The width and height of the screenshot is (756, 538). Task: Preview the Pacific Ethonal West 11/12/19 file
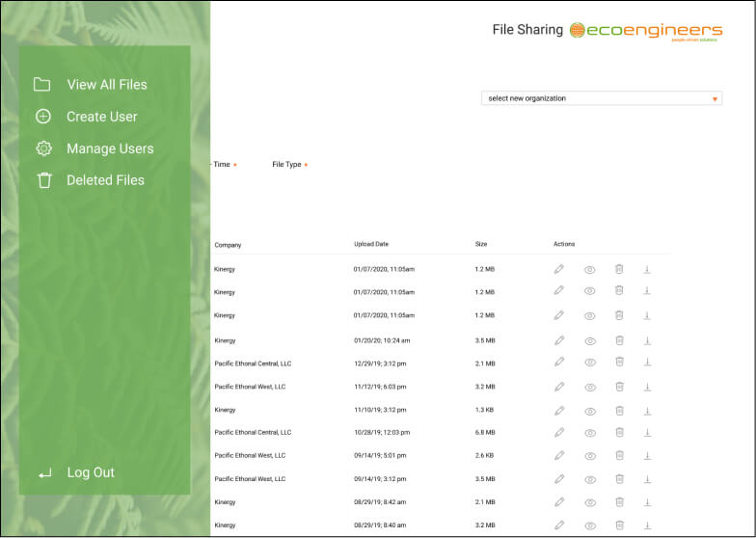pyautogui.click(x=590, y=388)
